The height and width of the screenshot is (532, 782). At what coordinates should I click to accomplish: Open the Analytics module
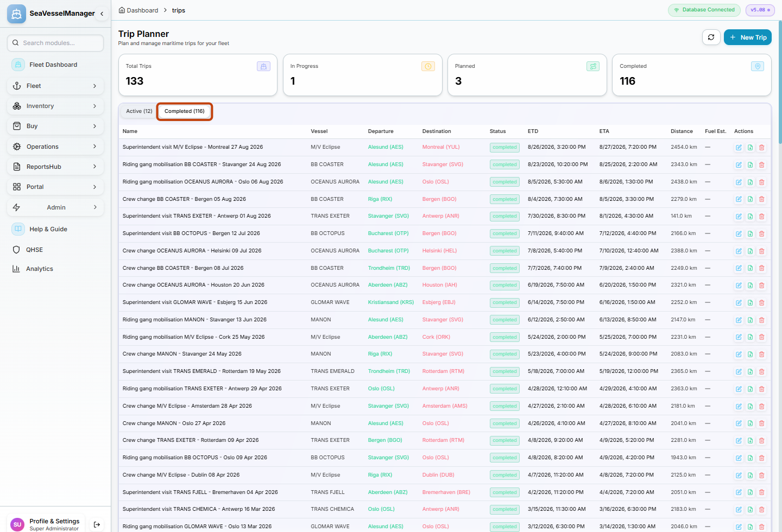pos(55,269)
